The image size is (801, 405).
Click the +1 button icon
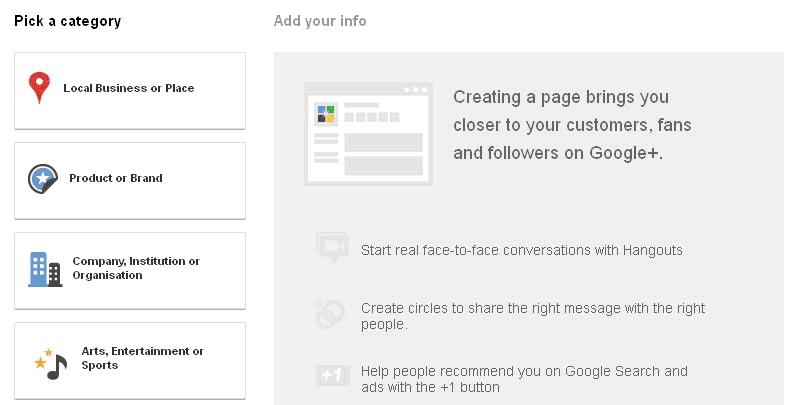(332, 376)
